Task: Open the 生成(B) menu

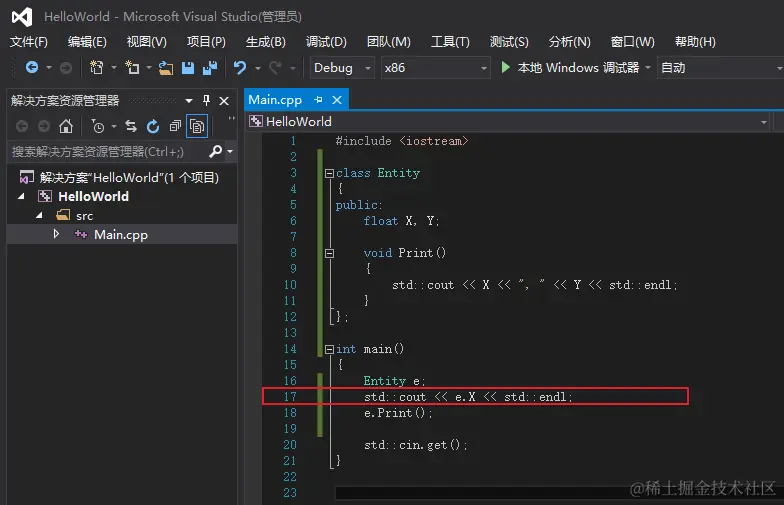Action: coord(266,42)
